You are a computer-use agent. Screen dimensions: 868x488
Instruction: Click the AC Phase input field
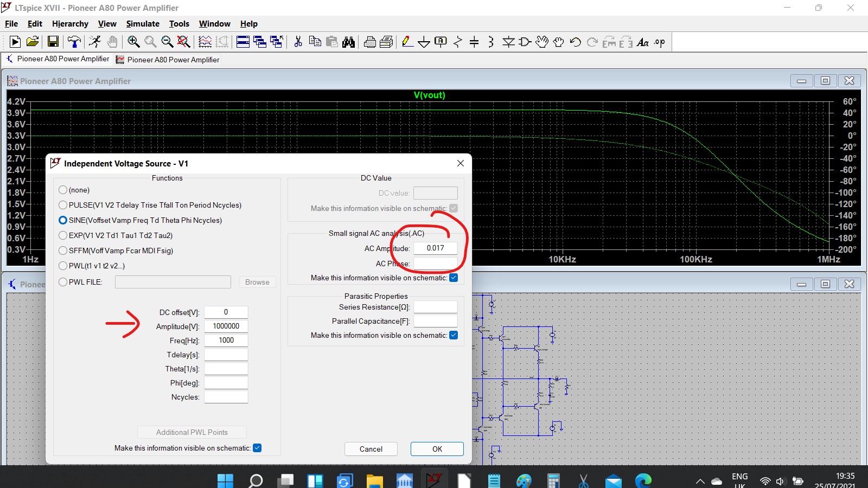click(436, 264)
